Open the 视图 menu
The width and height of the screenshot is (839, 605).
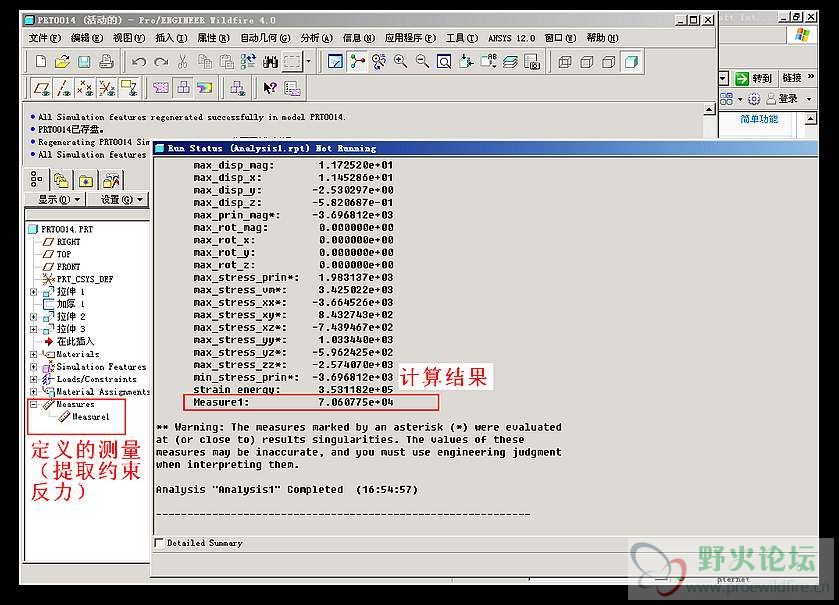click(x=129, y=38)
